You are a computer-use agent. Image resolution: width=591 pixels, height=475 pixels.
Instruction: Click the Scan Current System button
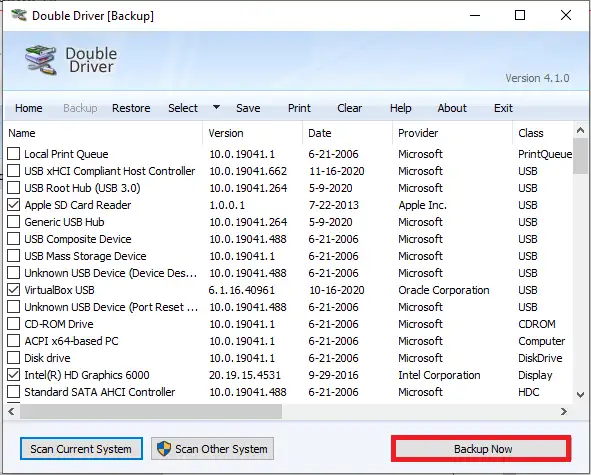coord(81,449)
